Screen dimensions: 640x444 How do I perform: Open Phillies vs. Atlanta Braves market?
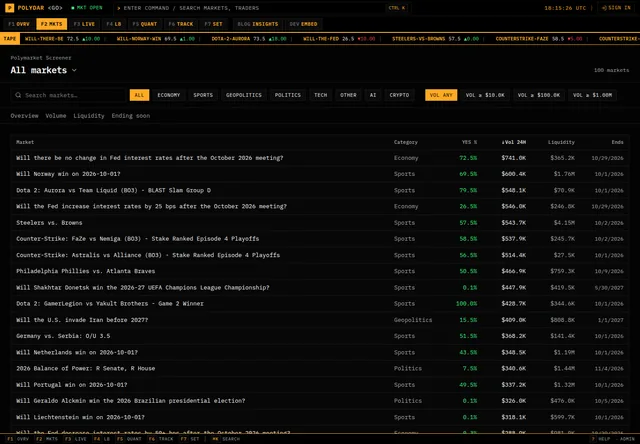320,271
